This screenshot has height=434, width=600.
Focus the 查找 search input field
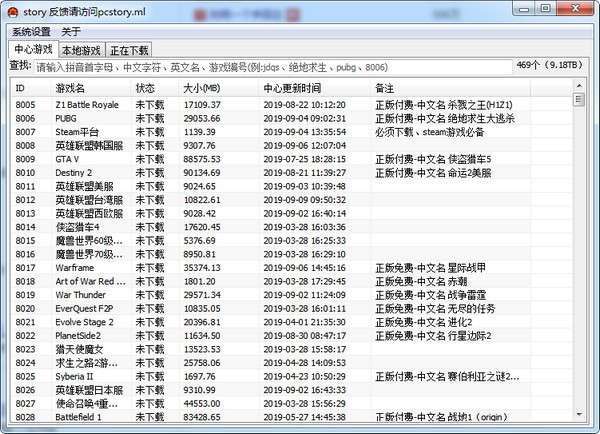[x=273, y=67]
